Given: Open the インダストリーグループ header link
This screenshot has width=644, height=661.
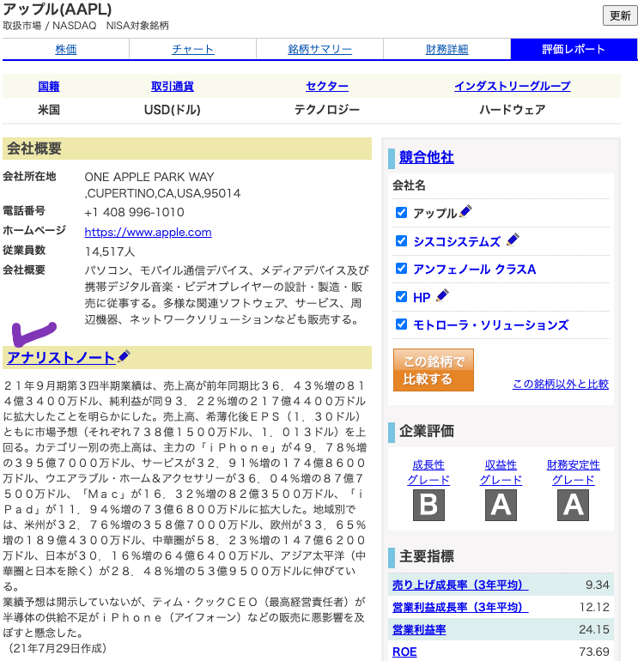Looking at the screenshot, I should pyautogui.click(x=513, y=86).
